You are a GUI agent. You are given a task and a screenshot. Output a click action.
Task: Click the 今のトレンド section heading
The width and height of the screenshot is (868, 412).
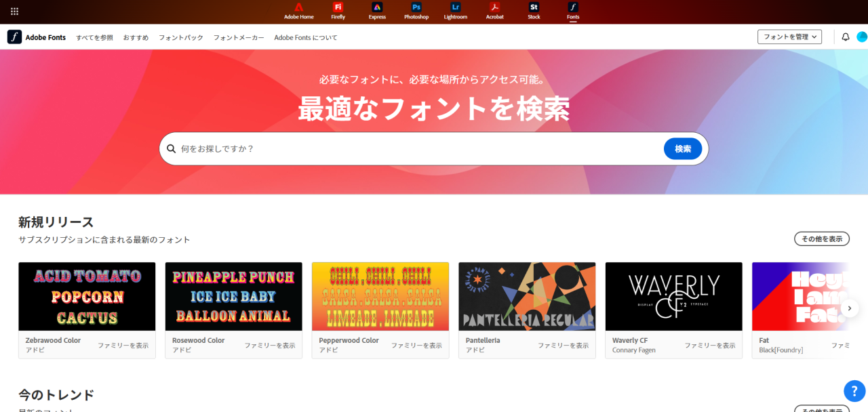point(56,395)
